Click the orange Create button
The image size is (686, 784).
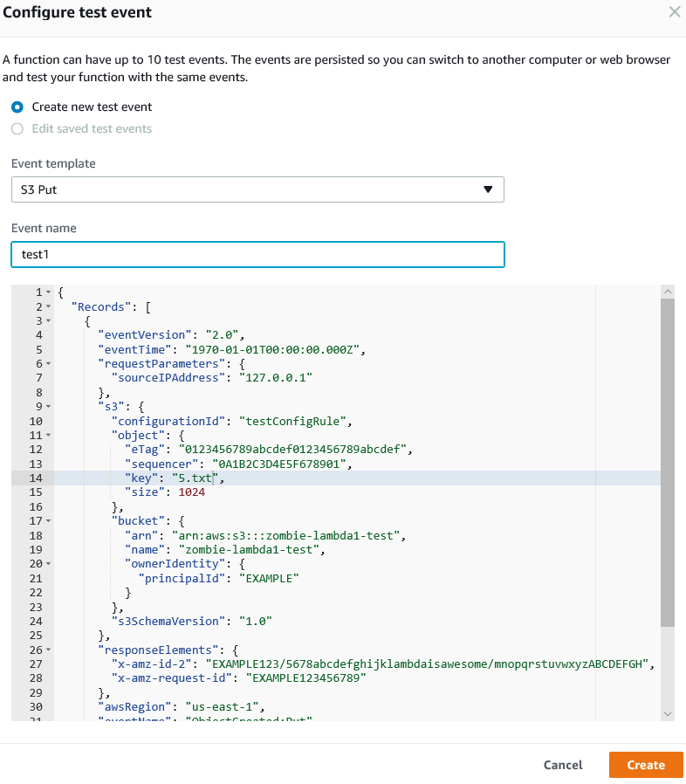click(x=645, y=765)
